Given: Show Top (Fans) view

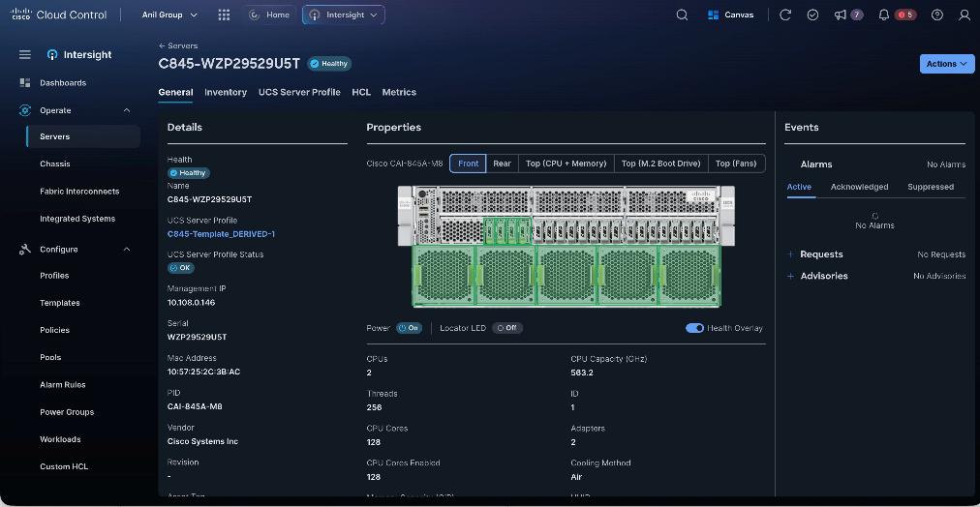Looking at the screenshot, I should coord(737,164).
